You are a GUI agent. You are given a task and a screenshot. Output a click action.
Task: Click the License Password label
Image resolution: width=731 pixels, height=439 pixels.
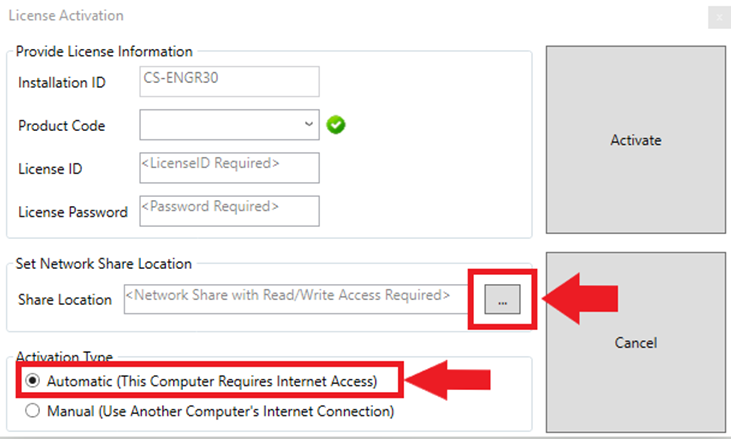pyautogui.click(x=72, y=212)
